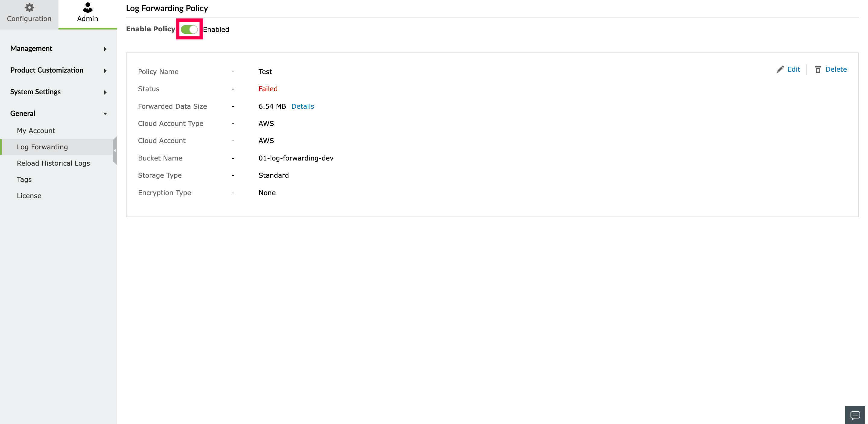Open the Tags menu item
This screenshot has height=424, width=868.
click(24, 179)
